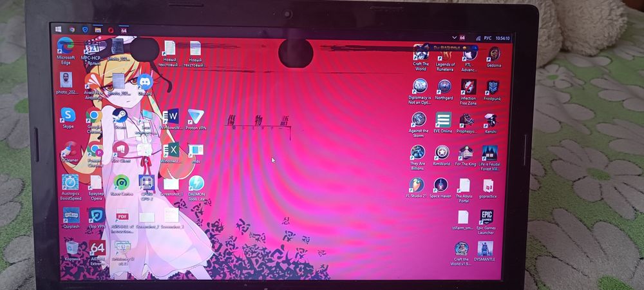
Task: Open the MPC-HC shortcut
Action: 91,53
